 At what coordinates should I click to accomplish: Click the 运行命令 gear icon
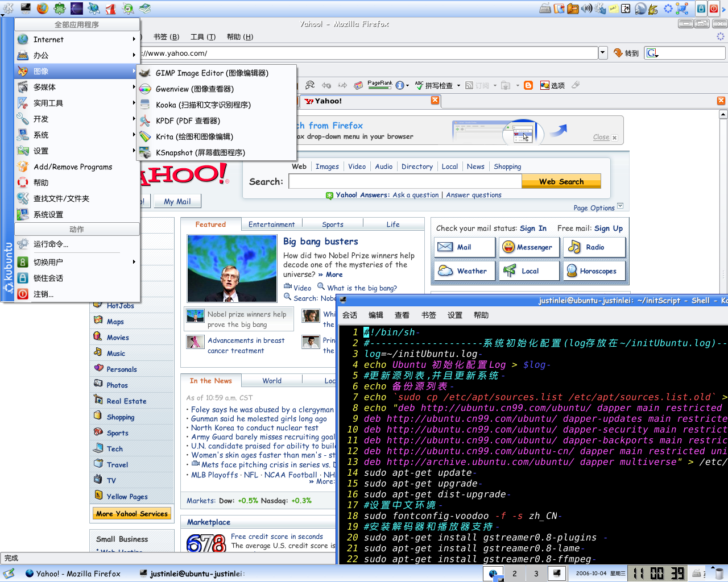pos(23,244)
